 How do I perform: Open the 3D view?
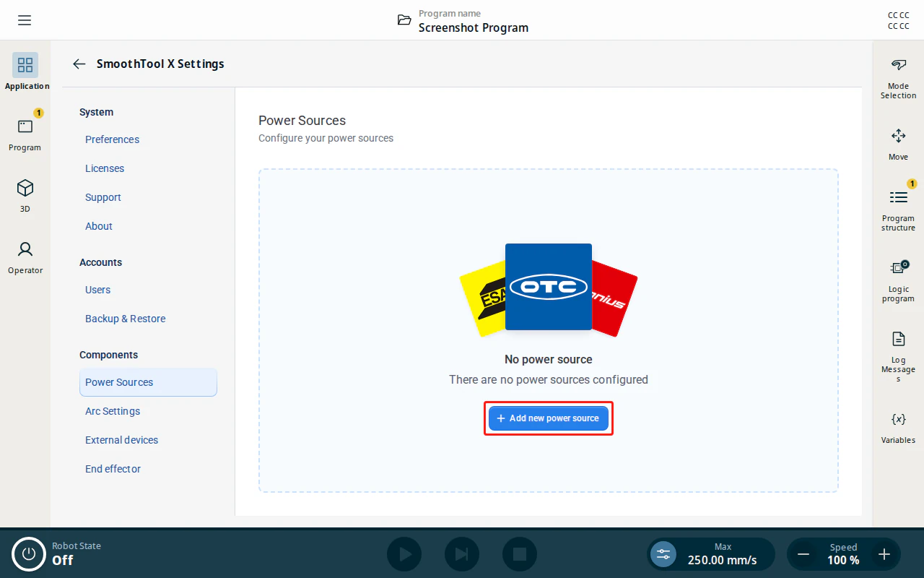[25, 195]
